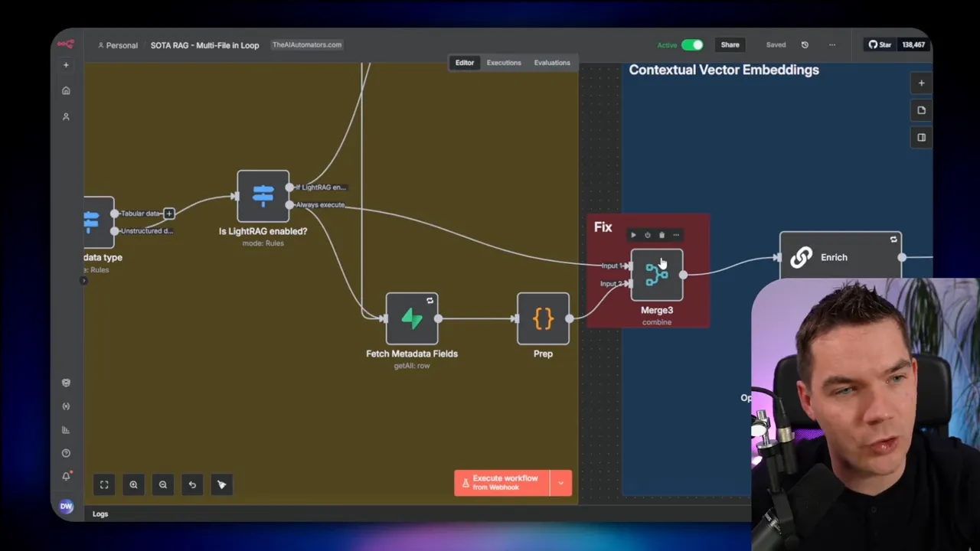Screen dimensions: 980x551
Task: Click the n8n logo in the sidebar
Action: (x=66, y=44)
